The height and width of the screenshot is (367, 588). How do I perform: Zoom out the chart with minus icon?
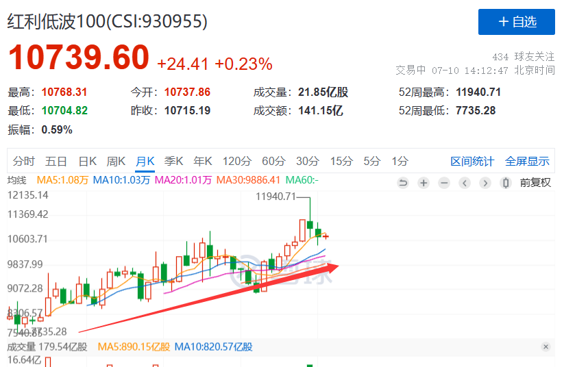point(444,183)
